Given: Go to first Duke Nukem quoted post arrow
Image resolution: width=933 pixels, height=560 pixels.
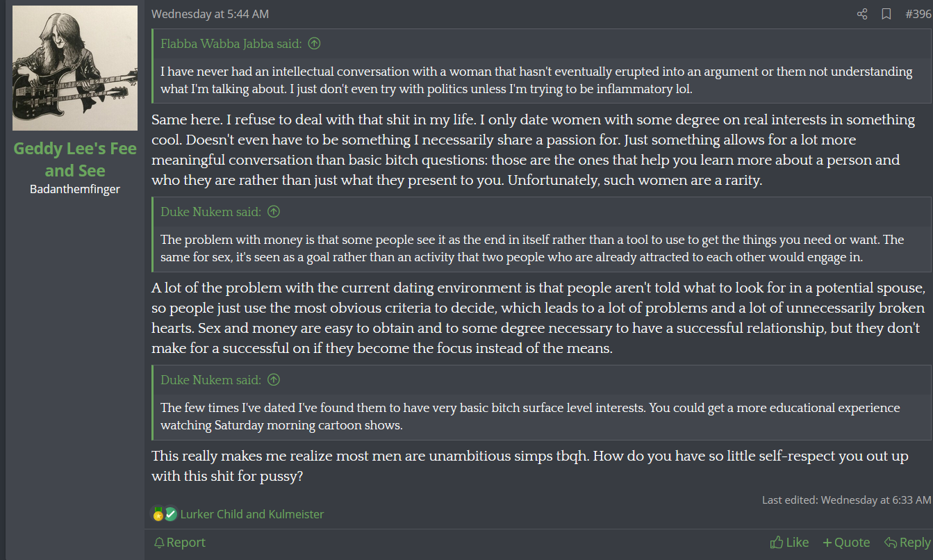Looking at the screenshot, I should (274, 212).
